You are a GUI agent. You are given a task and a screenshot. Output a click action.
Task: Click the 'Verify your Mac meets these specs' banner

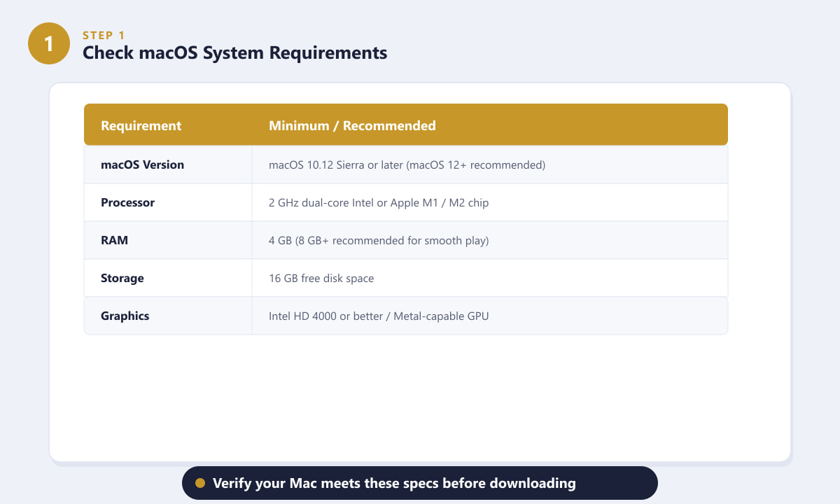[420, 483]
